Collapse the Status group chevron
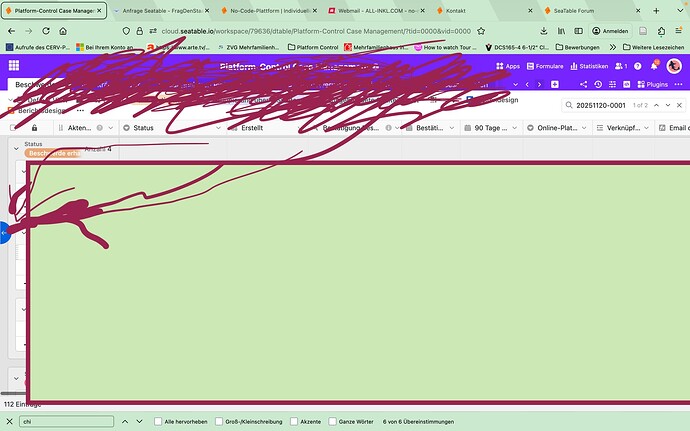The height and width of the screenshot is (431, 690). [x=16, y=149]
